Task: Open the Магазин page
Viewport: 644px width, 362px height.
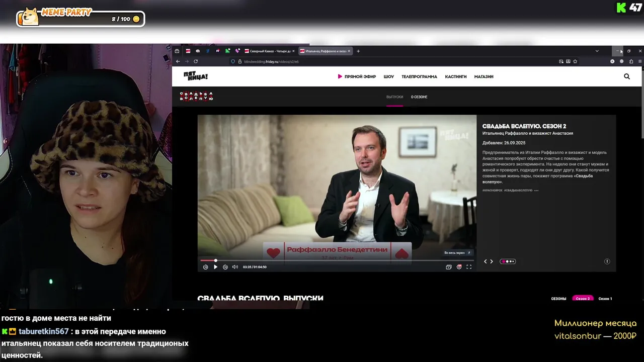Action: (x=484, y=76)
